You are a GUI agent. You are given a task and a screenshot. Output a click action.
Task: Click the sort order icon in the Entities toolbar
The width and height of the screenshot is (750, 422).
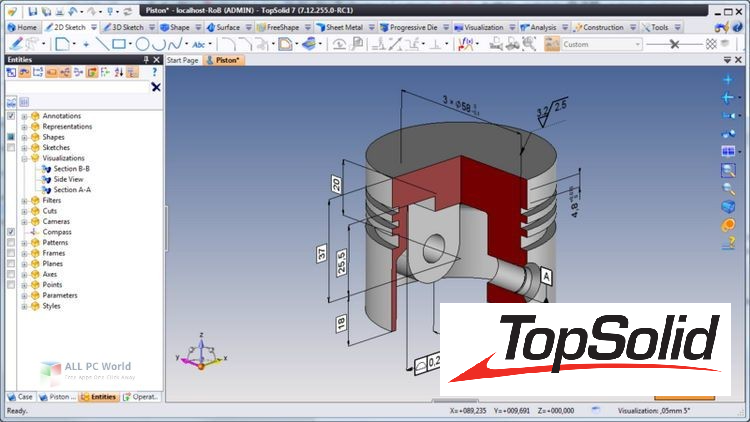[119, 72]
